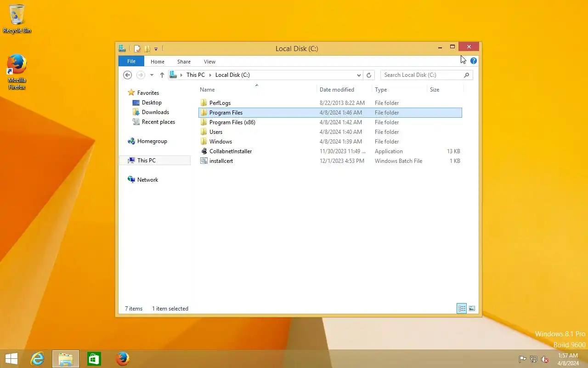This screenshot has height=368, width=588.
Task: Expand the chevron before This PC in address bar
Action: click(182, 75)
